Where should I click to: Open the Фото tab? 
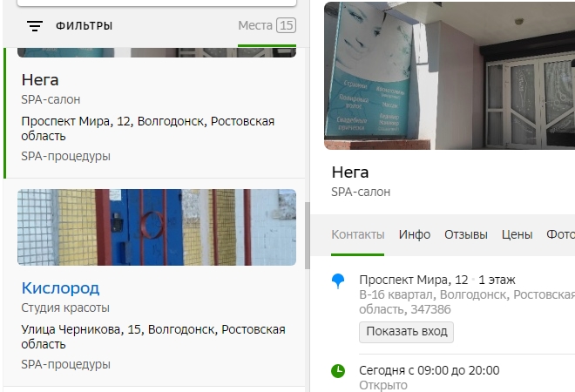(x=560, y=234)
